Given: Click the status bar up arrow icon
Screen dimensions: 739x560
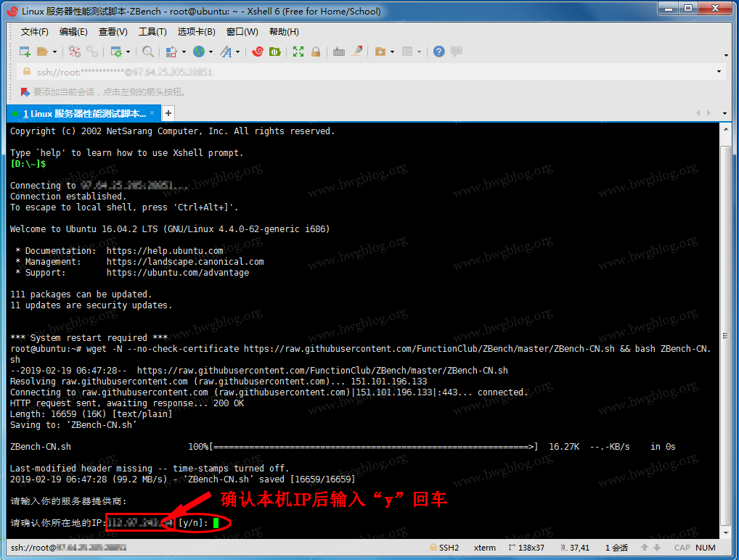Looking at the screenshot, I should click(645, 547).
